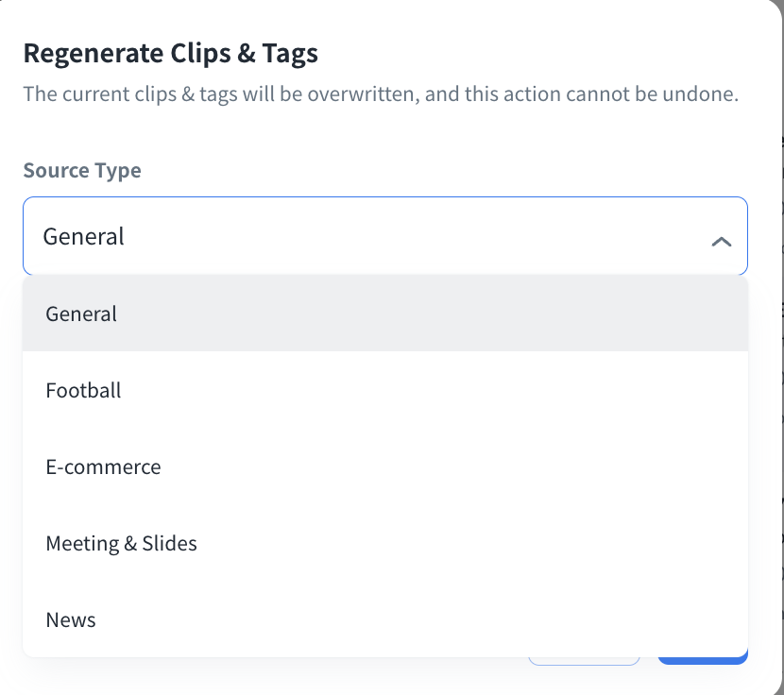Image resolution: width=784 pixels, height=695 pixels.
Task: Click empty middle of Source Type input box
Action: (397, 236)
